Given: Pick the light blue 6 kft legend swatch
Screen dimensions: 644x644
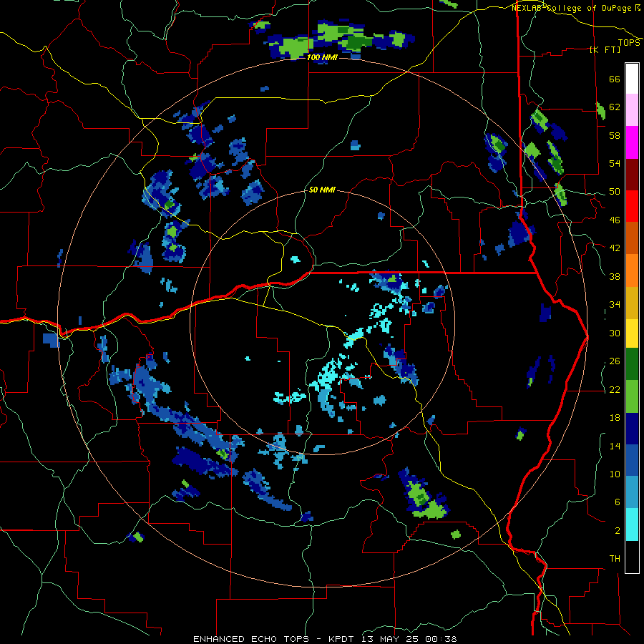Looking at the screenshot, I should pyautogui.click(x=632, y=492).
